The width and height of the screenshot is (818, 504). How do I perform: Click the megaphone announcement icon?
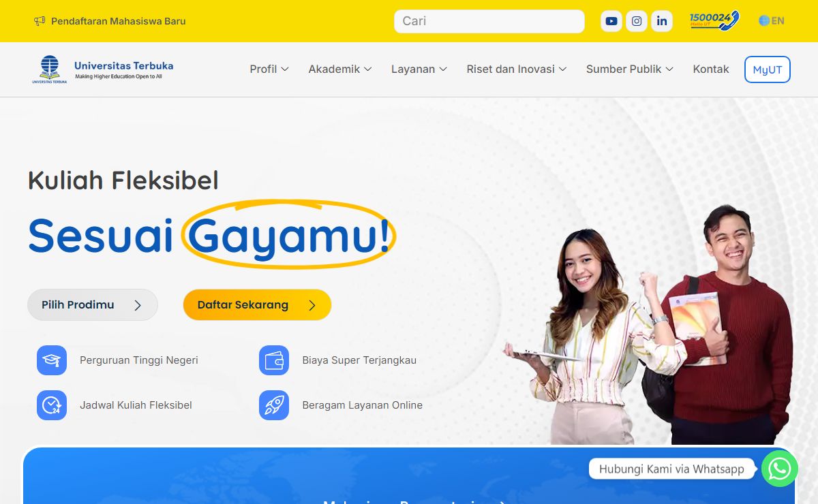tap(40, 21)
